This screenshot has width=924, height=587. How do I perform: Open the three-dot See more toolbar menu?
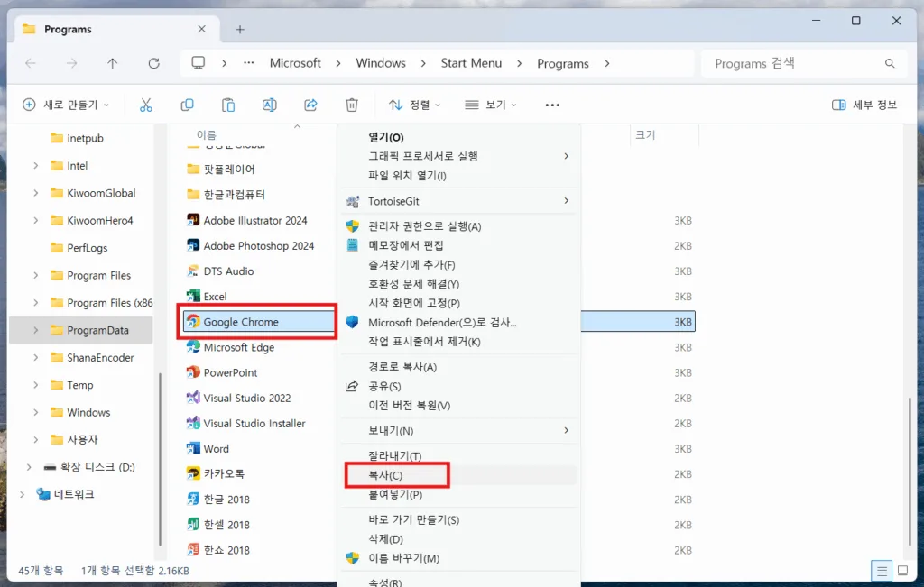[552, 105]
